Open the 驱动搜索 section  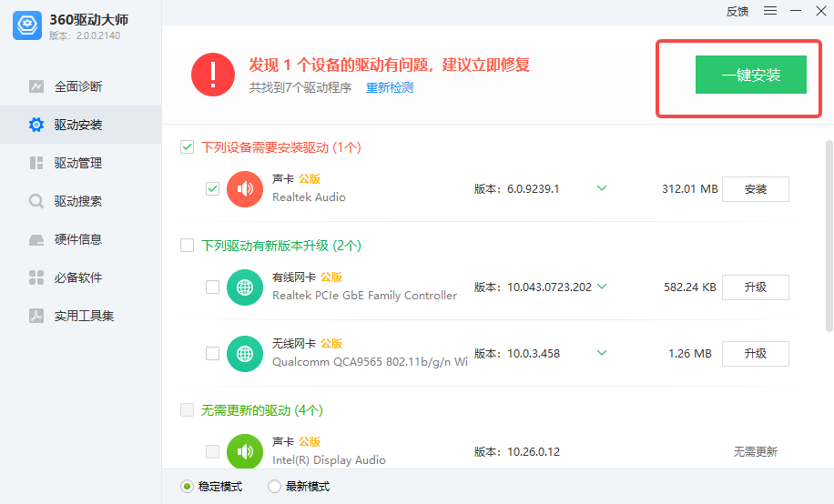81,201
